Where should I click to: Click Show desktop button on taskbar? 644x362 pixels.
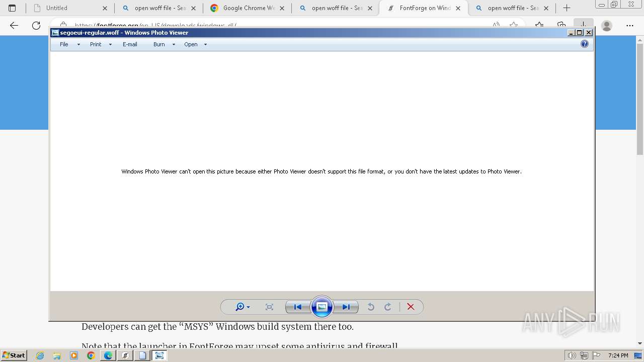click(638, 355)
